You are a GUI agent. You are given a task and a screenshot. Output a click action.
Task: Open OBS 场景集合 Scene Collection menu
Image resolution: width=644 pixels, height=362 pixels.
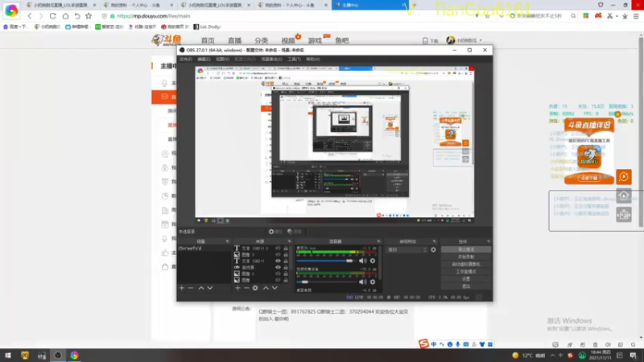(271, 59)
